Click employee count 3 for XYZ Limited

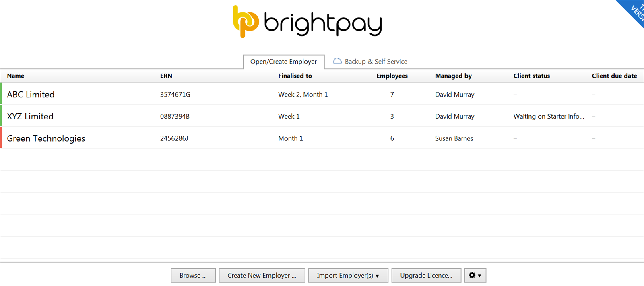[x=392, y=117]
